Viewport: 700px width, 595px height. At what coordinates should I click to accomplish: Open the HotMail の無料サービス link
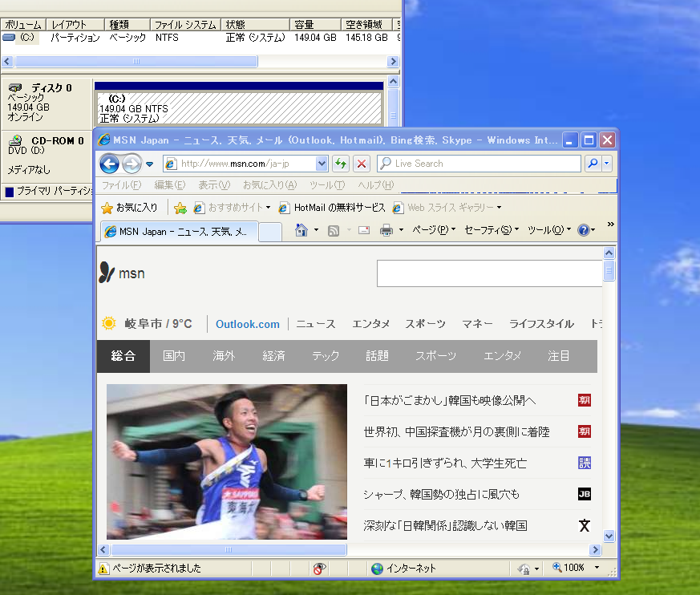click(332, 208)
